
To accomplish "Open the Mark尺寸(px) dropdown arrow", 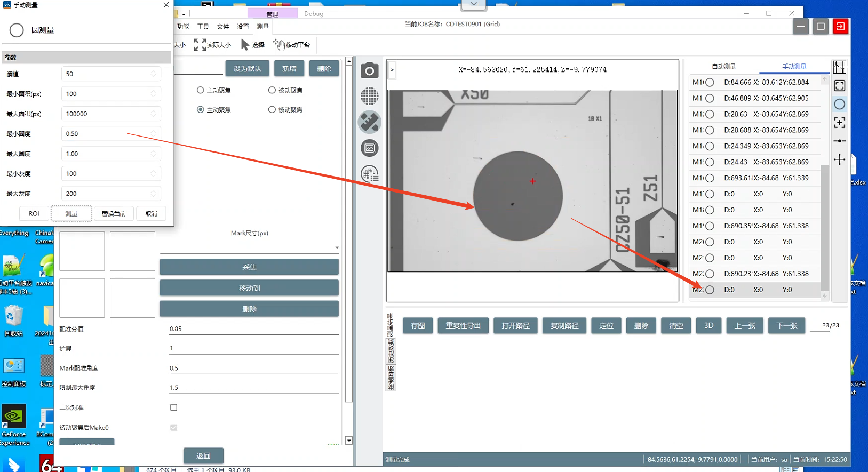I will (x=337, y=247).
